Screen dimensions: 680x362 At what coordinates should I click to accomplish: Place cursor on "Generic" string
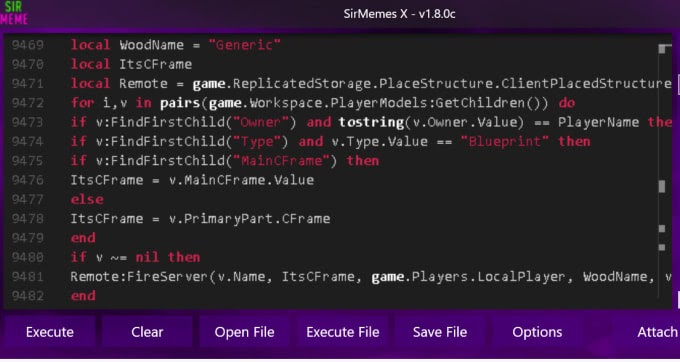coord(245,45)
